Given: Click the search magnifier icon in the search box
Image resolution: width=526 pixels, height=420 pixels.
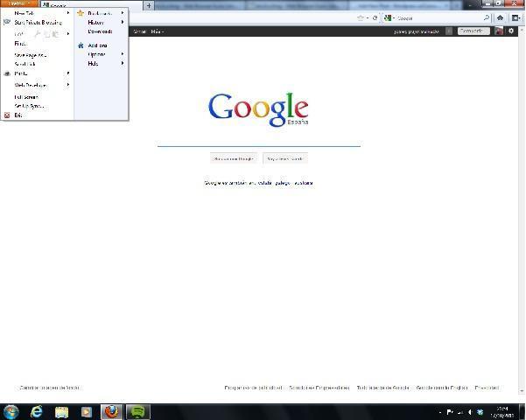Looking at the screenshot, I should 486,17.
